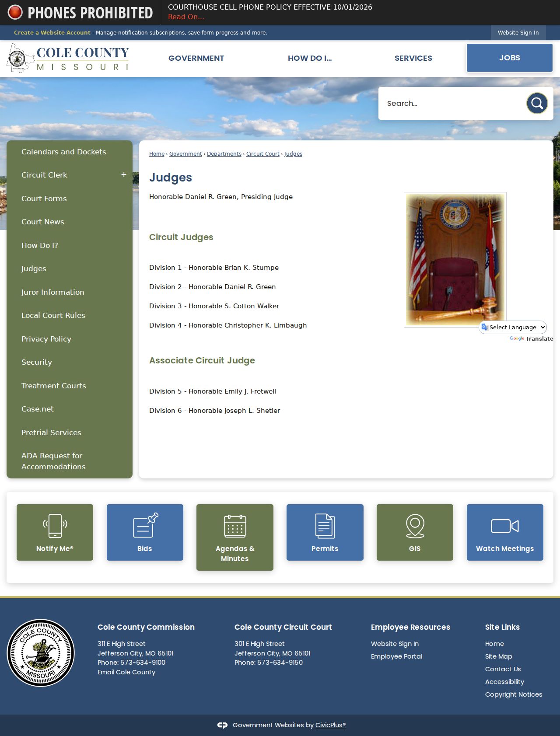Open the Notify Me phone icon tile
Image resolution: width=560 pixels, height=736 pixels.
click(x=55, y=532)
